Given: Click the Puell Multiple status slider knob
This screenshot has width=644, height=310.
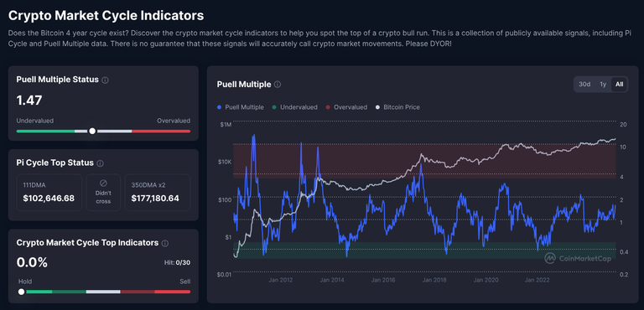Looking at the screenshot, I should pyautogui.click(x=92, y=131).
